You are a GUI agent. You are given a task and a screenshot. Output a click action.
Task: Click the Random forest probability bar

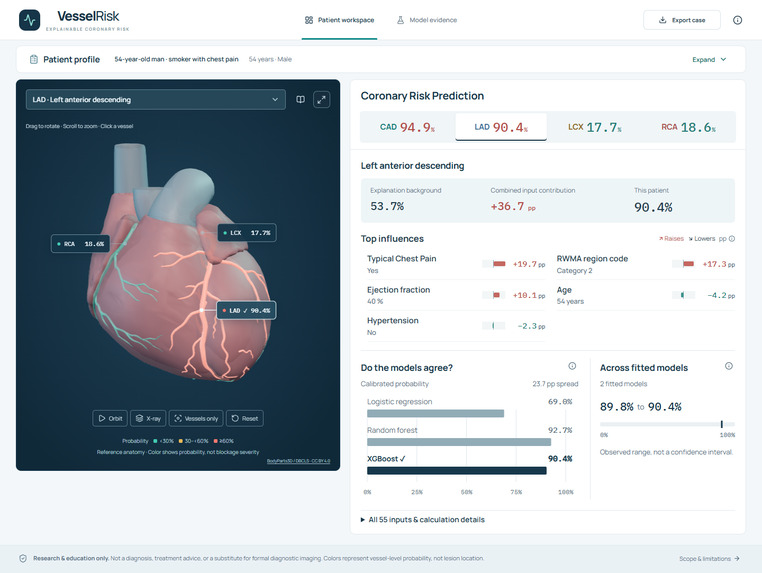tap(459, 442)
